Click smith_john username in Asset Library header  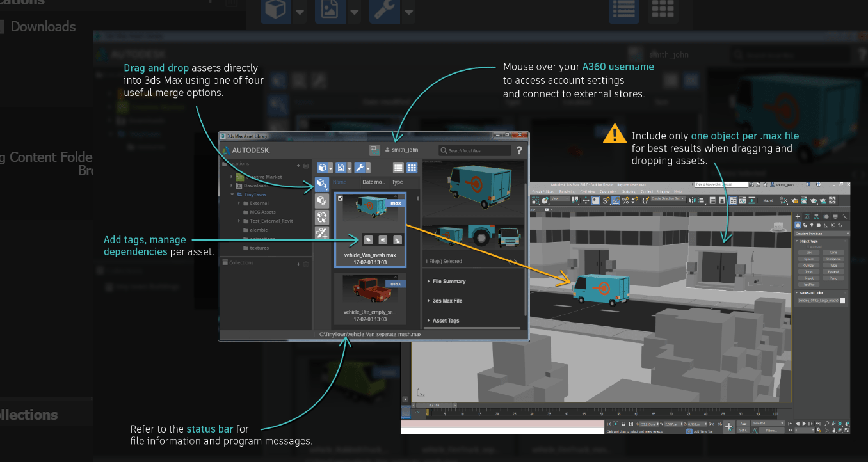(x=405, y=150)
